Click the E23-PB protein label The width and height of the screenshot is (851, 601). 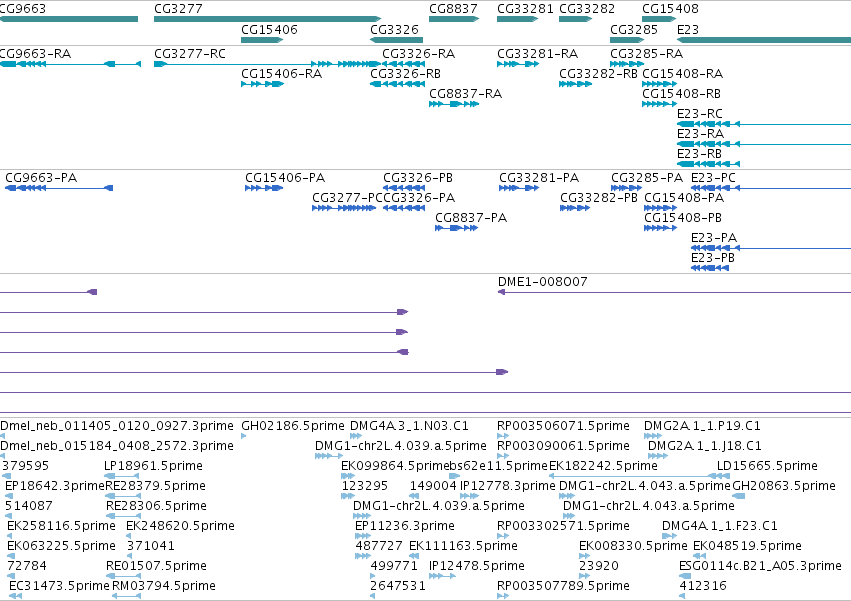tap(713, 258)
